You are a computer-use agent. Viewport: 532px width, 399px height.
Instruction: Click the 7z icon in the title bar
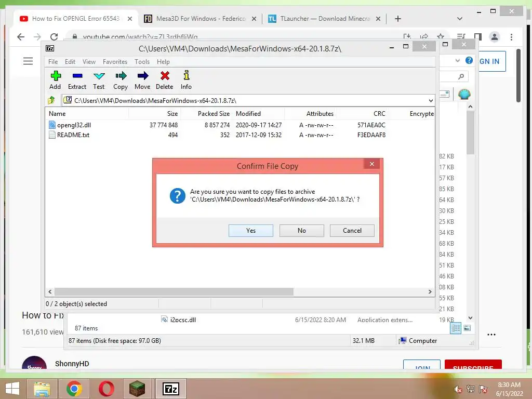[50, 48]
